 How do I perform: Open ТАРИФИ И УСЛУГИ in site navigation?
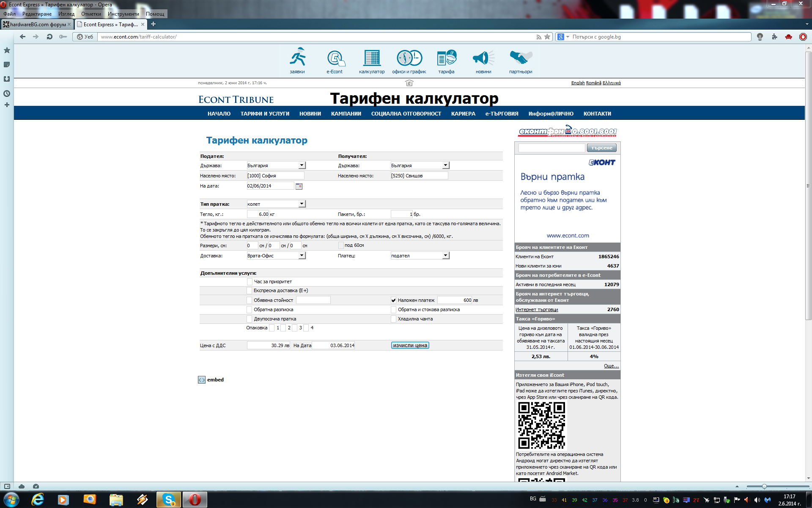tap(265, 114)
